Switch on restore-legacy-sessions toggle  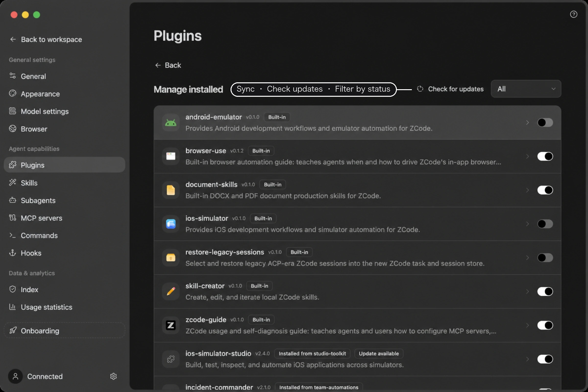pyautogui.click(x=545, y=257)
